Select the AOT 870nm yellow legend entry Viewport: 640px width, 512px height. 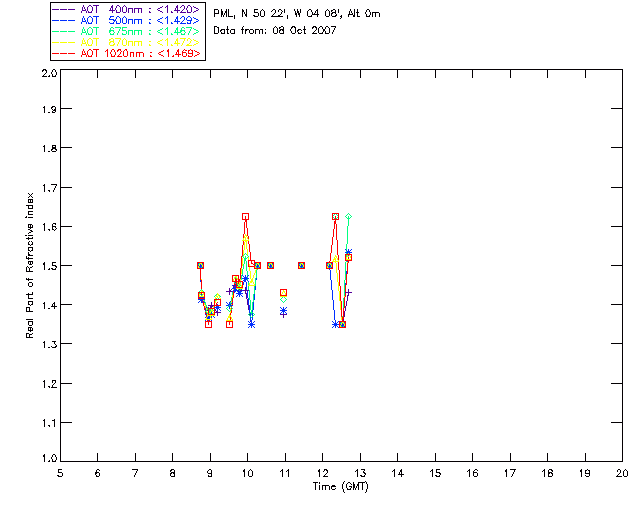click(127, 42)
